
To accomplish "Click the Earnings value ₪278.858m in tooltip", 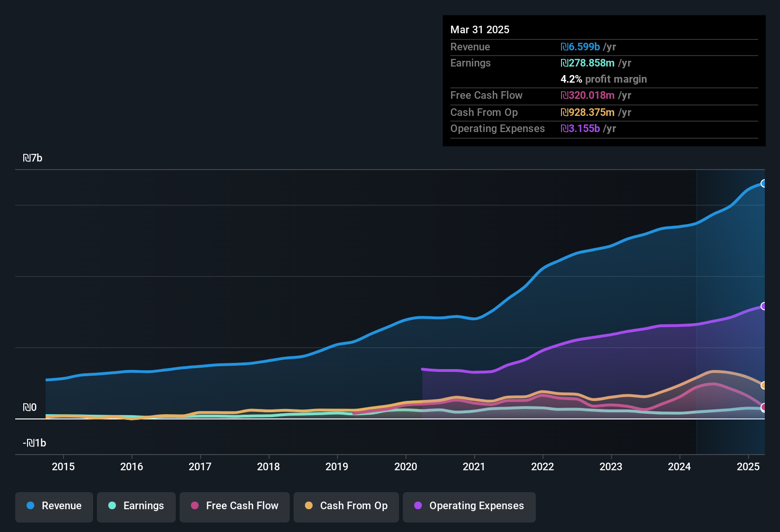I will pyautogui.click(x=588, y=63).
